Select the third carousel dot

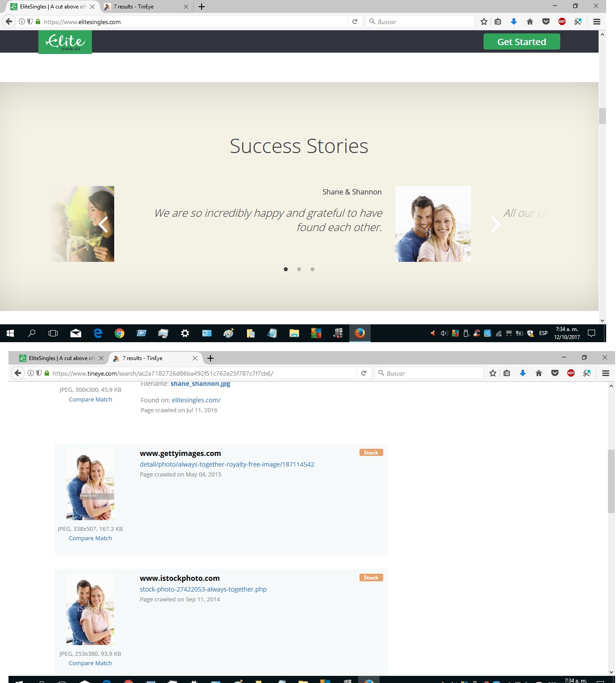(313, 269)
